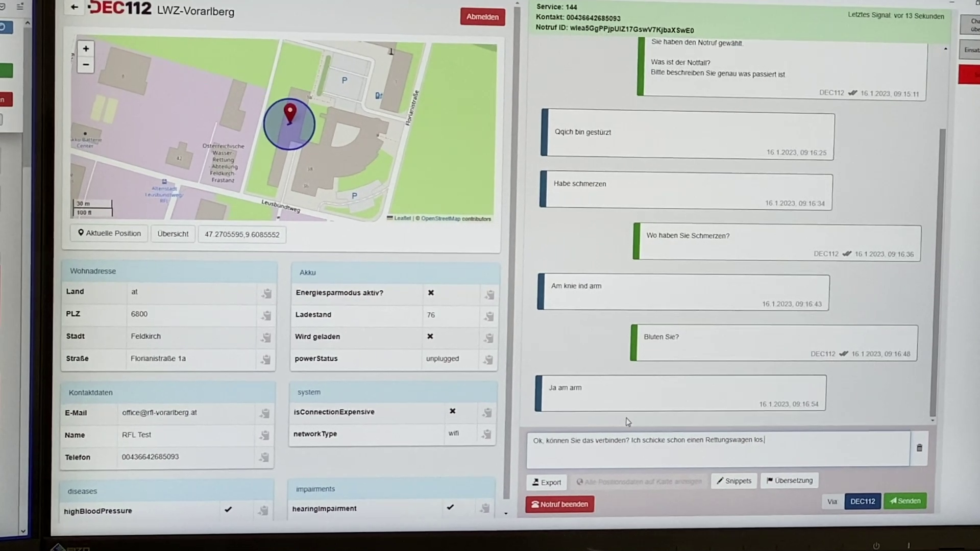Toggle hearingImpairment checkmark

point(450,508)
